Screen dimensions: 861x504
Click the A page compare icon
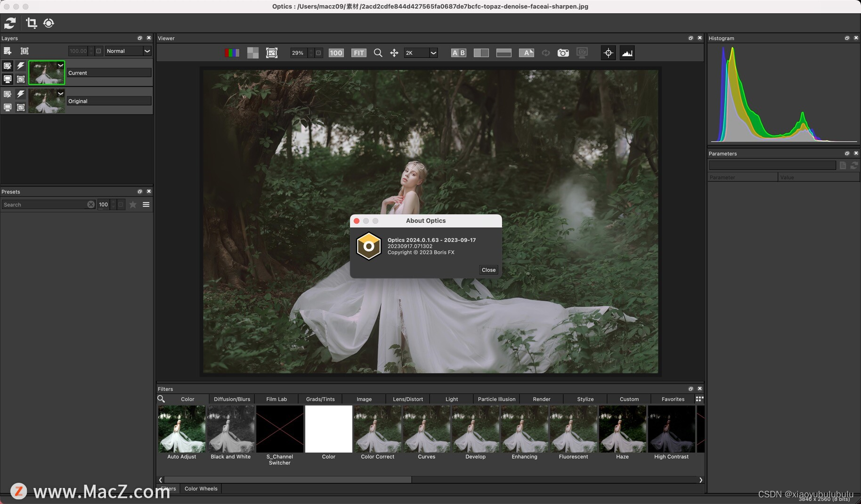tap(526, 53)
